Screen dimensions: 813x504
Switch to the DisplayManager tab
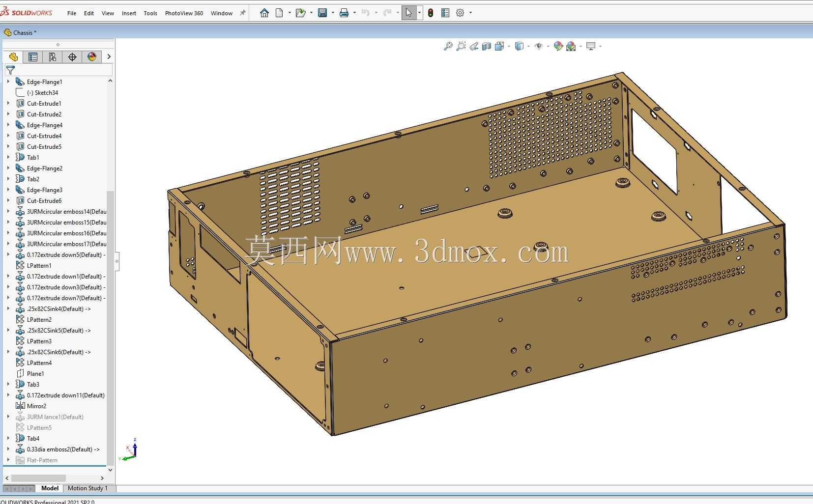coord(92,57)
